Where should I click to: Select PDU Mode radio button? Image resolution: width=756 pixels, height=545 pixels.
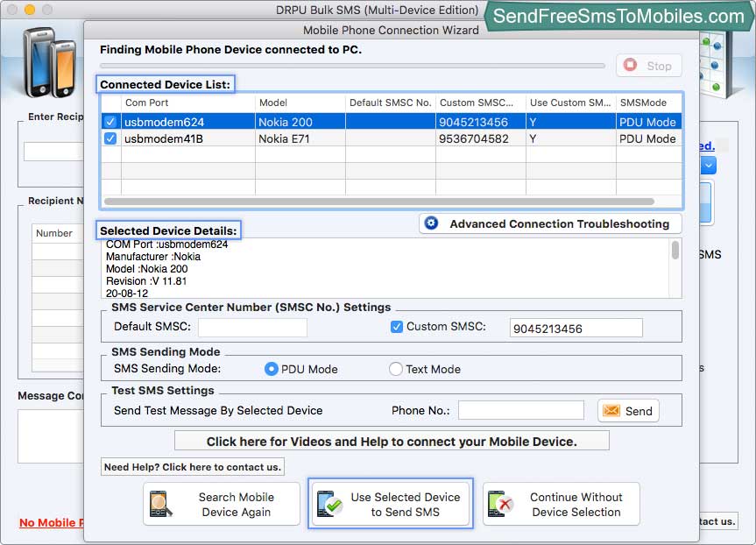pyautogui.click(x=272, y=369)
